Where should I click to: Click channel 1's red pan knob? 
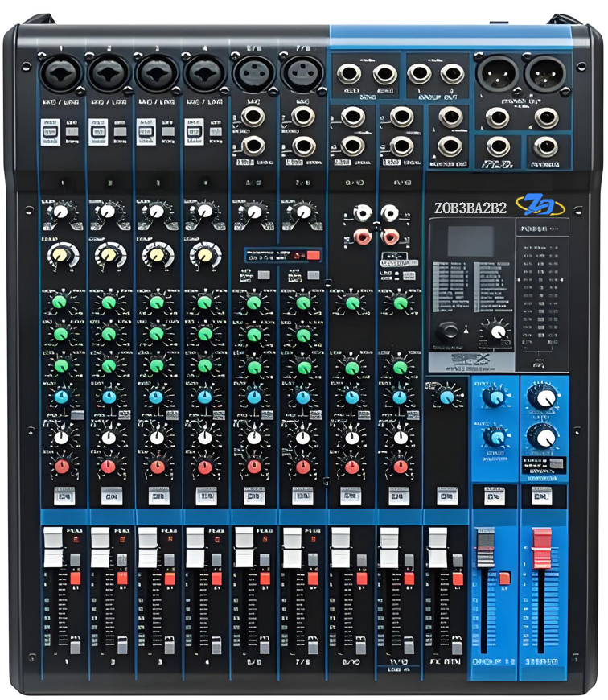tap(61, 467)
